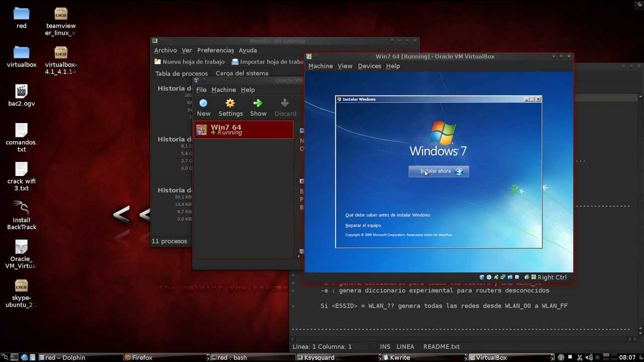The width and height of the screenshot is (644, 362).
Task: Click the virtual desktop pager in the taskbar
Action: pos(610,357)
